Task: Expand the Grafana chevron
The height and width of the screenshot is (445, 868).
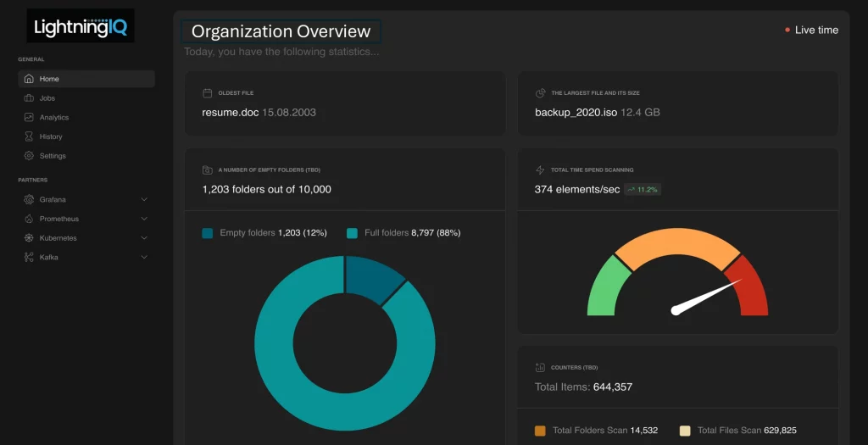Action: coord(144,199)
